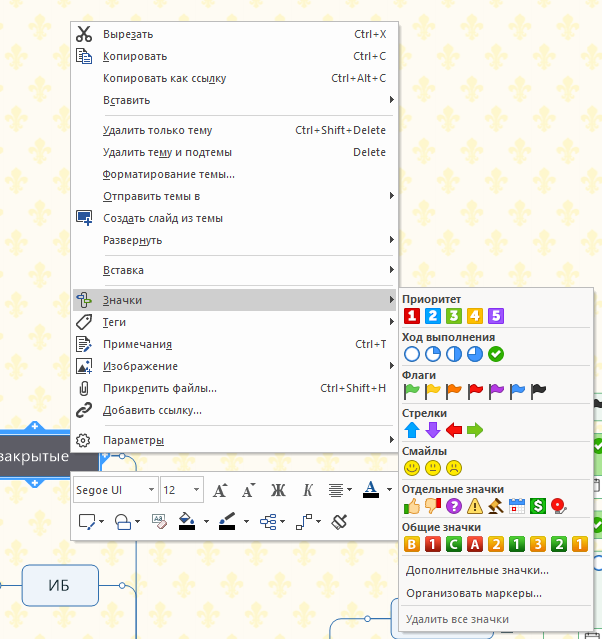Image resolution: width=602 pixels, height=639 pixels.
Task: Add calendar icon
Action: point(517,506)
